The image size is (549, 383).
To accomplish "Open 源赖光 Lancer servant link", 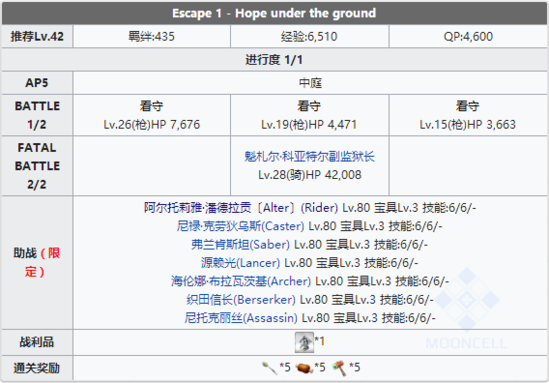I will (240, 263).
